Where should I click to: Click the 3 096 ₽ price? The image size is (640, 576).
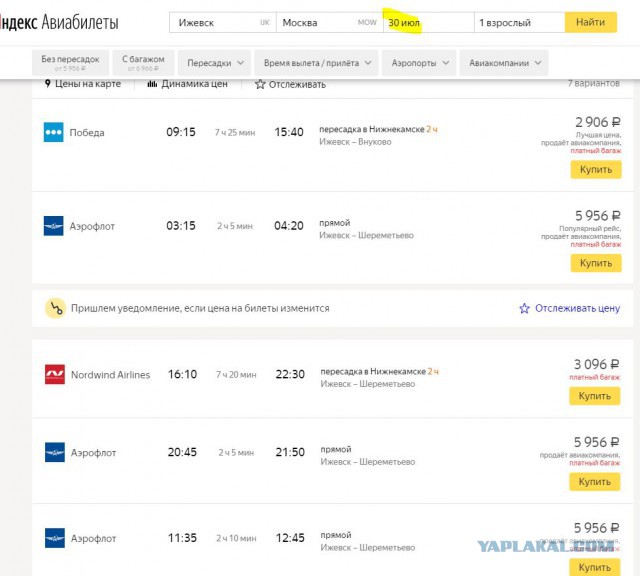597,364
